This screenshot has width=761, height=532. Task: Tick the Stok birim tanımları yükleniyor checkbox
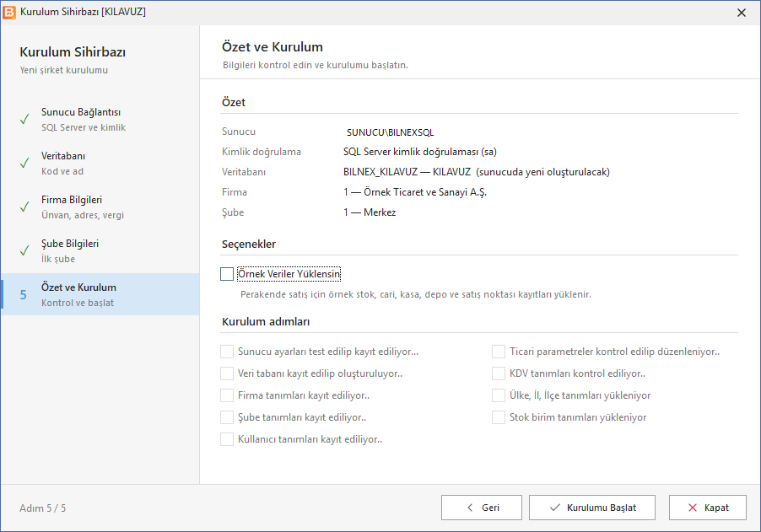click(x=499, y=417)
